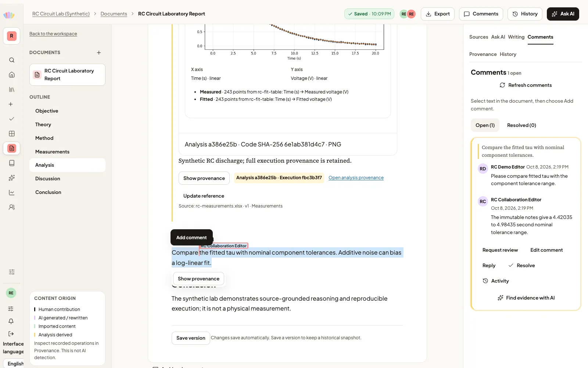The width and height of the screenshot is (588, 368).
Task: Click Save version button
Action: (x=191, y=338)
